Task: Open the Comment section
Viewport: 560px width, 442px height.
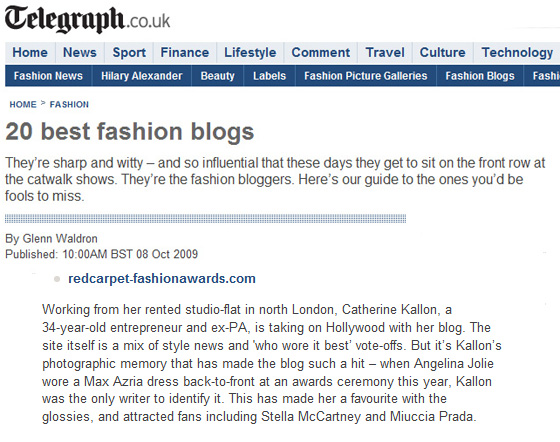Action: click(320, 52)
